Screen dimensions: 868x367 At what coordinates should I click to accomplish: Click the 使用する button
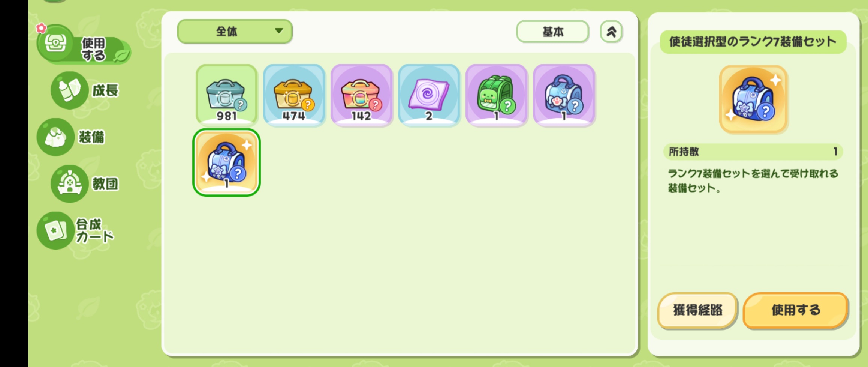pos(795,310)
